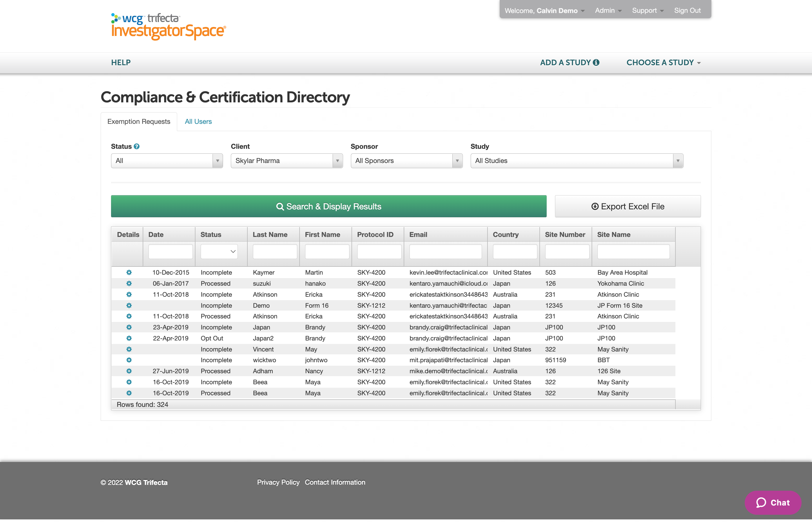Click Search & Display Results button
The image size is (812, 522).
point(329,206)
